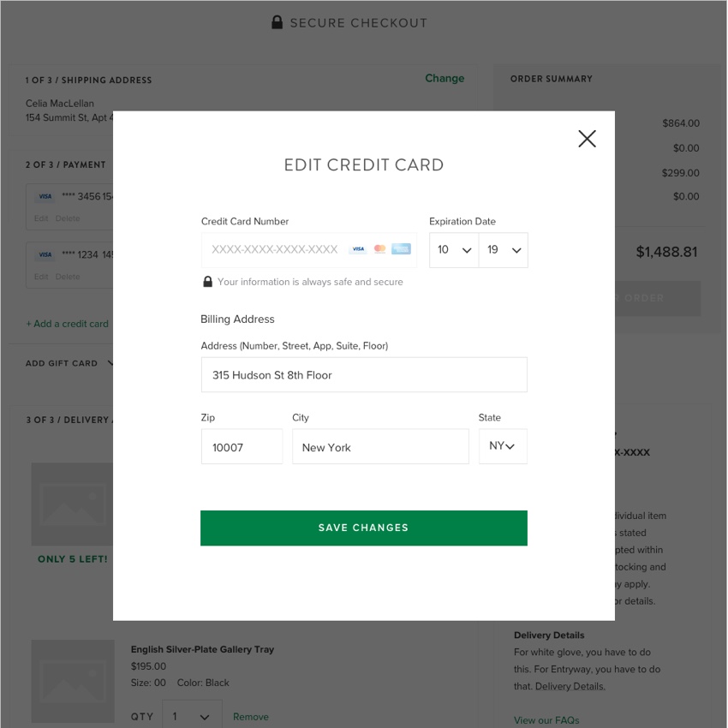Click Visa icon of card ending 1234

pyautogui.click(x=45, y=254)
